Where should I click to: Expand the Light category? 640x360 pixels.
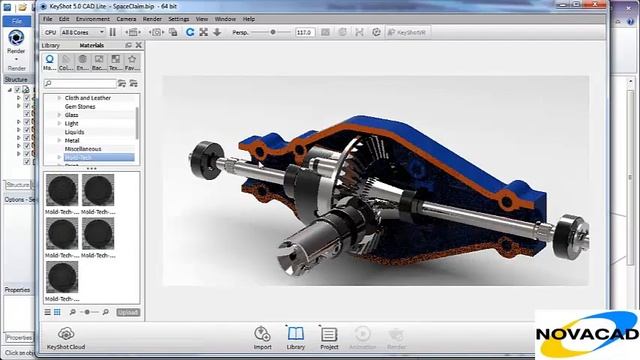tap(59, 123)
